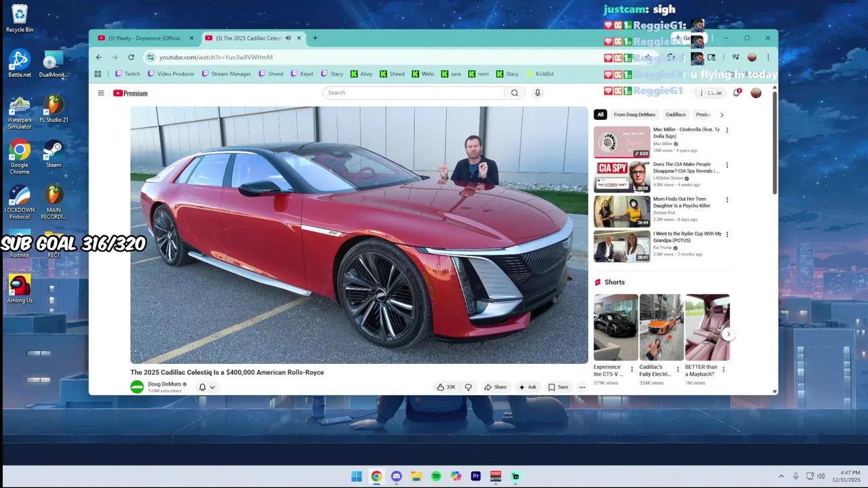Open File Explorer from the taskbar

click(x=416, y=476)
